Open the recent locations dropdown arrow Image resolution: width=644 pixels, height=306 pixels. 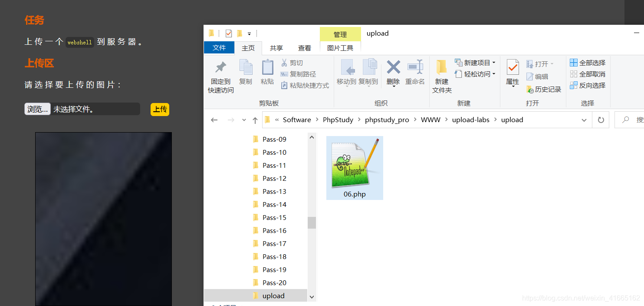(x=244, y=120)
